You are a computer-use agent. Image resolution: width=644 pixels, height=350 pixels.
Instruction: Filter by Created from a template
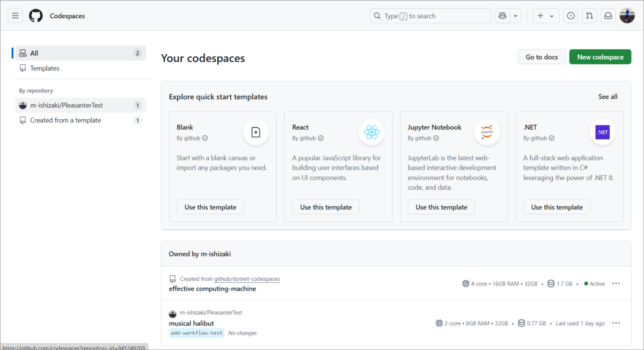click(x=80, y=120)
